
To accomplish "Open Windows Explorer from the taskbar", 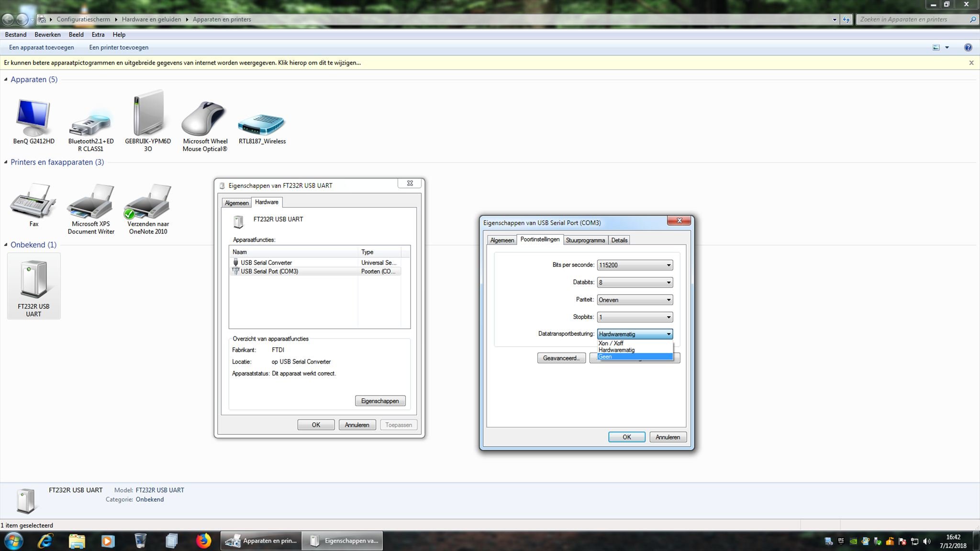I will click(77, 541).
